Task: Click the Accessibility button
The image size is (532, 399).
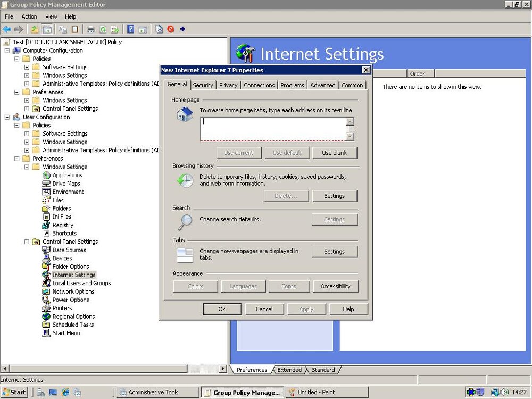Action: click(x=336, y=286)
